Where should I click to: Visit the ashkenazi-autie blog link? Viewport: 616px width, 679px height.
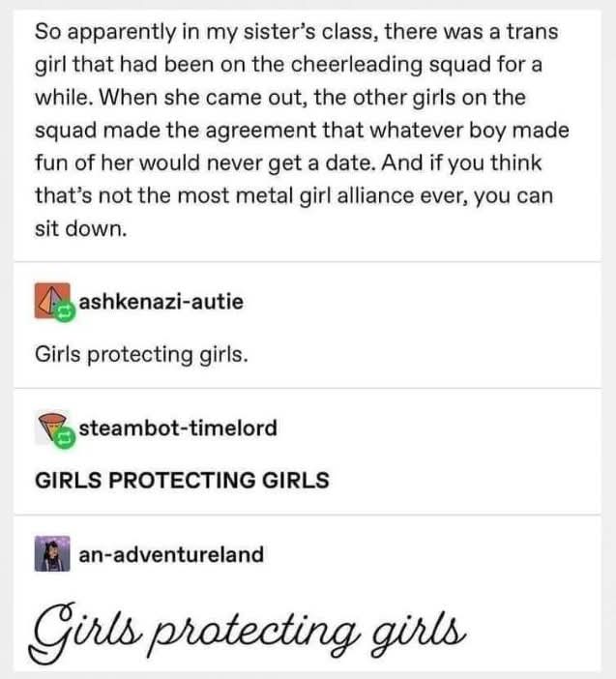161,302
